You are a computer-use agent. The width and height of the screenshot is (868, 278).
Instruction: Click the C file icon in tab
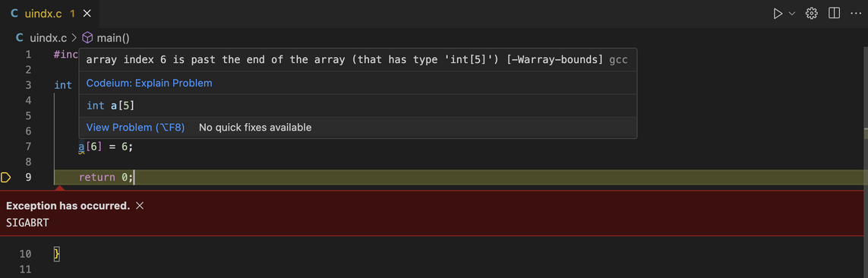point(14,13)
